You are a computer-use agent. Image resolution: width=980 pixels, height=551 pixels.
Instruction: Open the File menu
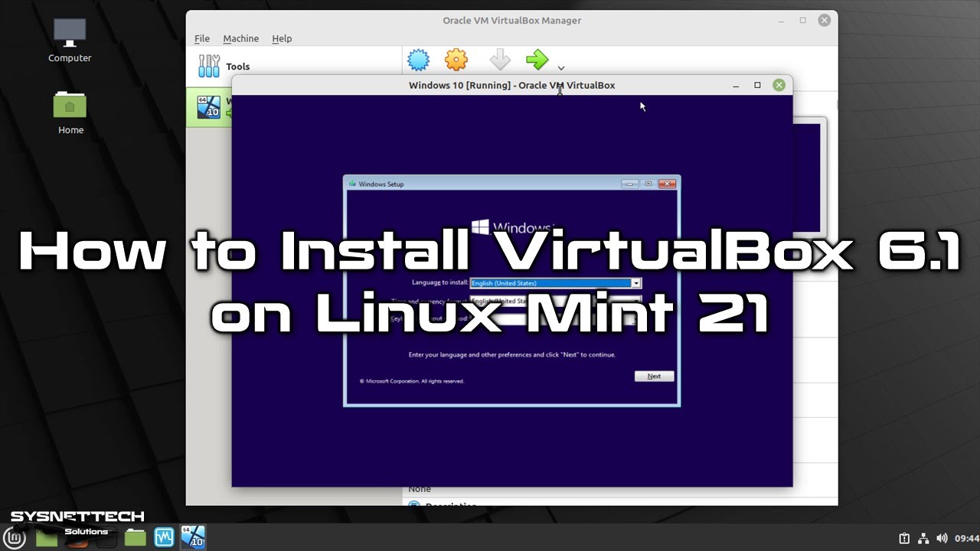(202, 38)
